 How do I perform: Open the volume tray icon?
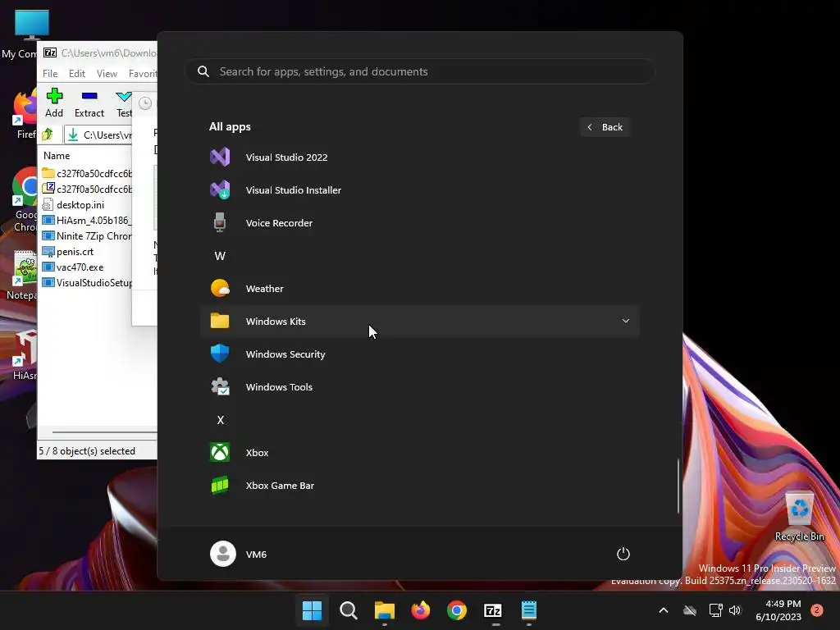[735, 610]
